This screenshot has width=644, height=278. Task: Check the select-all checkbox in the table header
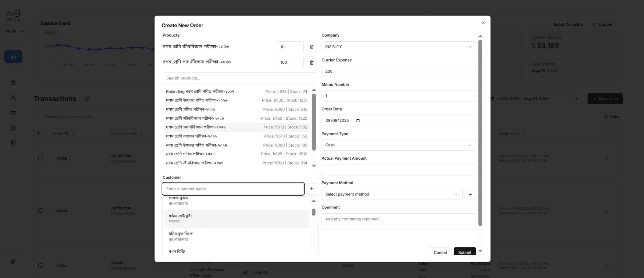click(x=41, y=133)
